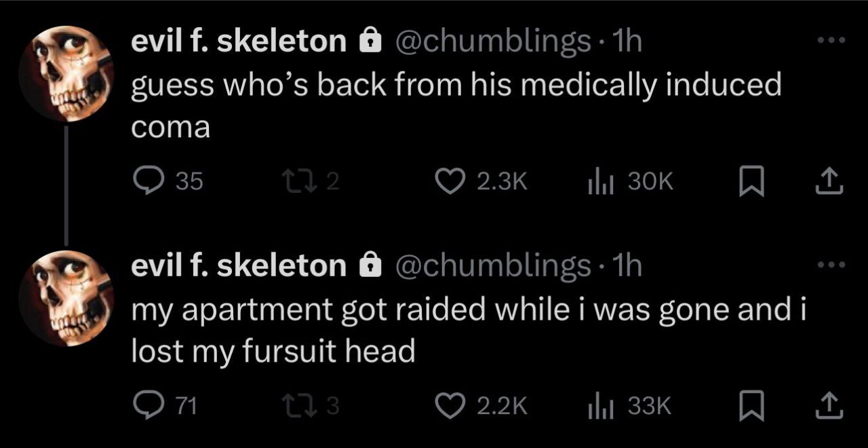The width and height of the screenshot is (868, 448).
Task: Open evil f. skeleton profile from first tweet
Action: (x=238, y=42)
